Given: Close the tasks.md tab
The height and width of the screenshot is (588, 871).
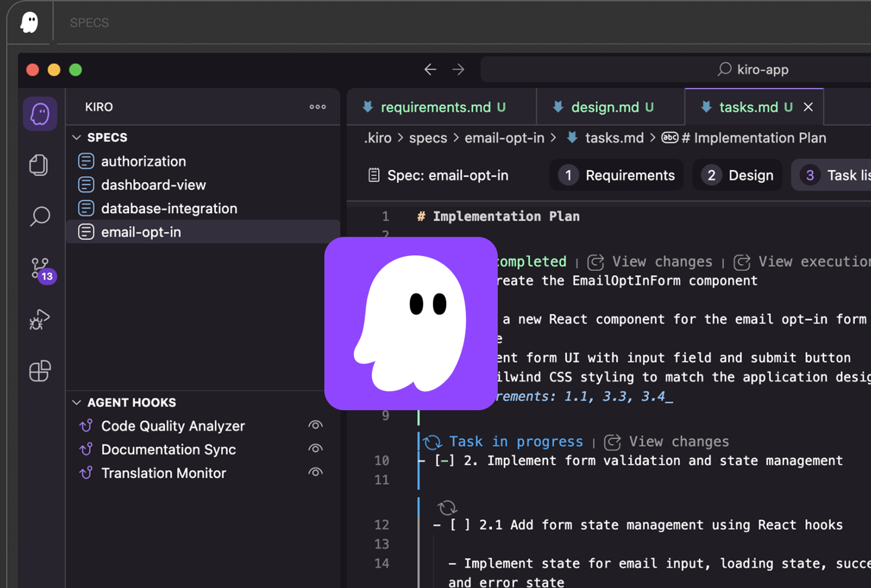Looking at the screenshot, I should (x=808, y=107).
